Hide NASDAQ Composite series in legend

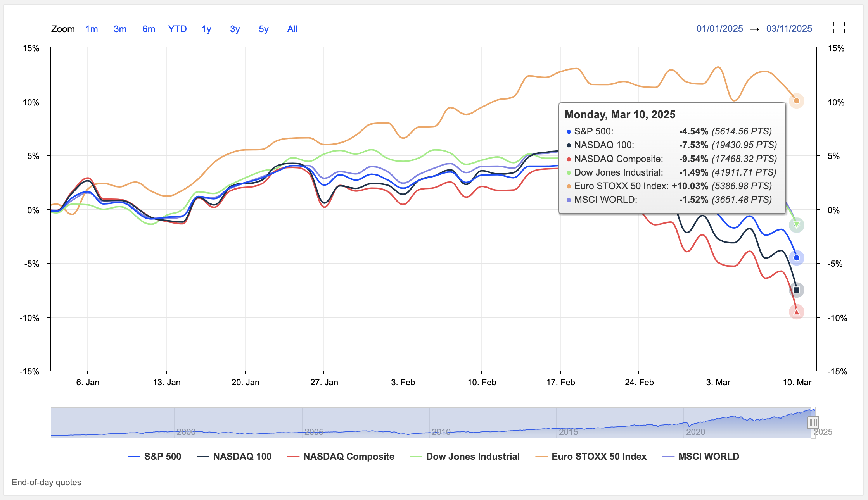(x=341, y=457)
